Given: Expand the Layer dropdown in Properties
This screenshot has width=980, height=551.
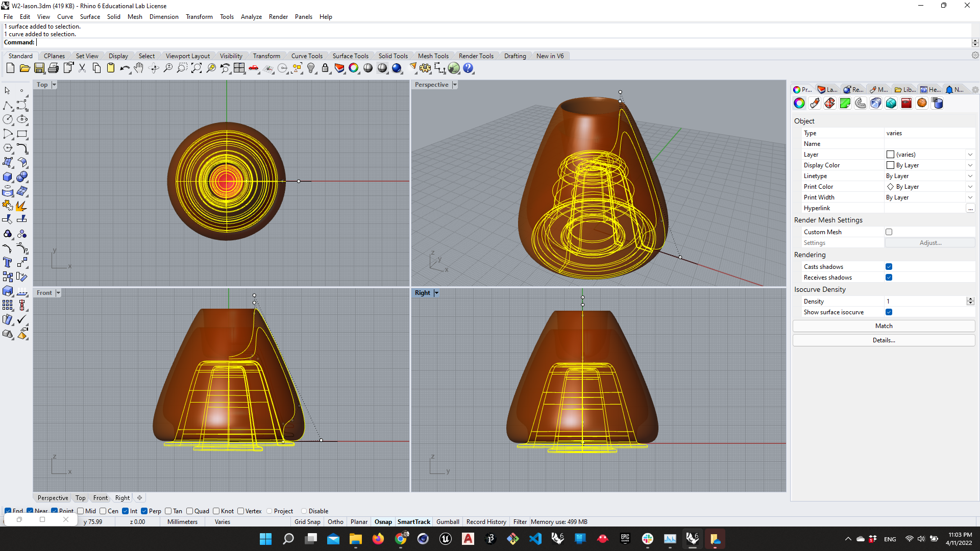Looking at the screenshot, I should pyautogui.click(x=970, y=155).
